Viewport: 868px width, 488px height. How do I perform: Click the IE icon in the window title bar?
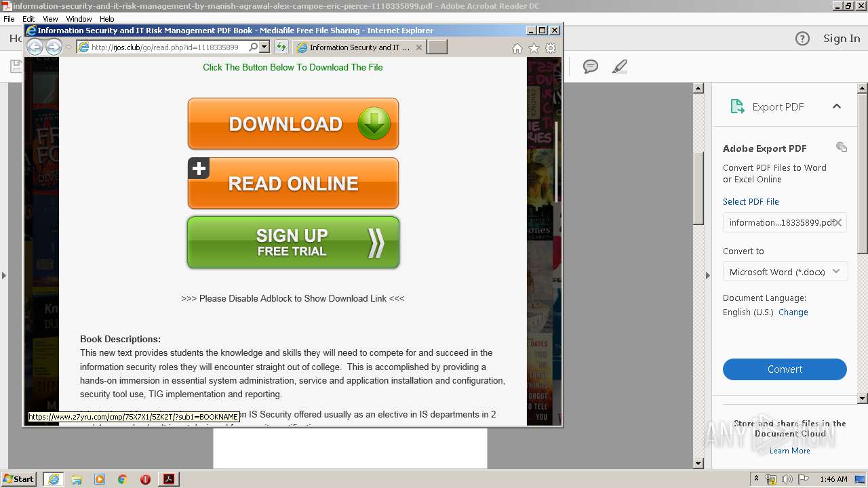coord(31,30)
